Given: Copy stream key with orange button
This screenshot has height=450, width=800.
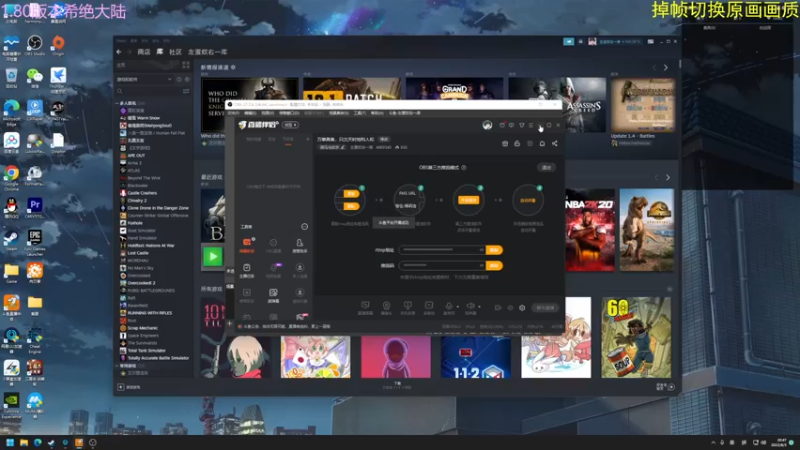Looking at the screenshot, I should point(494,266).
